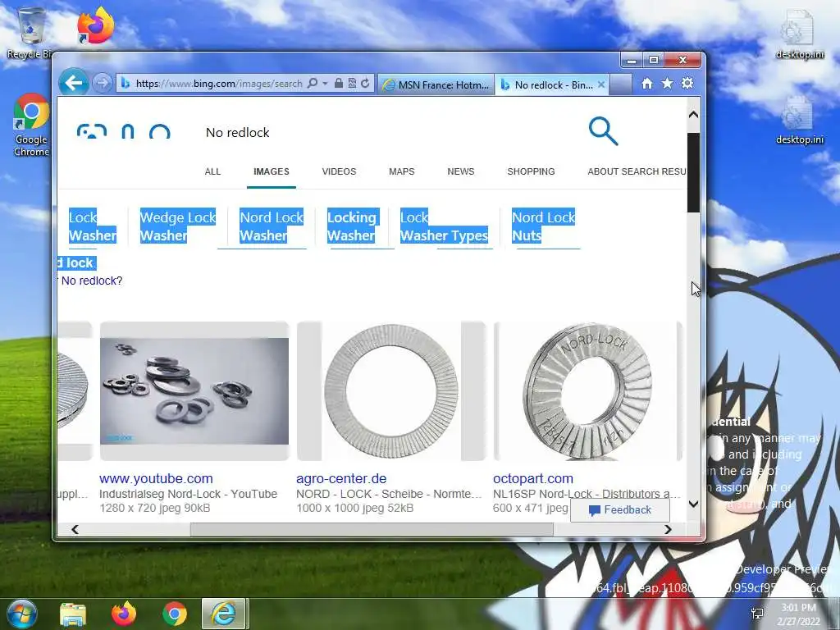
Task: Choose Nord Lock Washer suggestion
Action: 271,226
